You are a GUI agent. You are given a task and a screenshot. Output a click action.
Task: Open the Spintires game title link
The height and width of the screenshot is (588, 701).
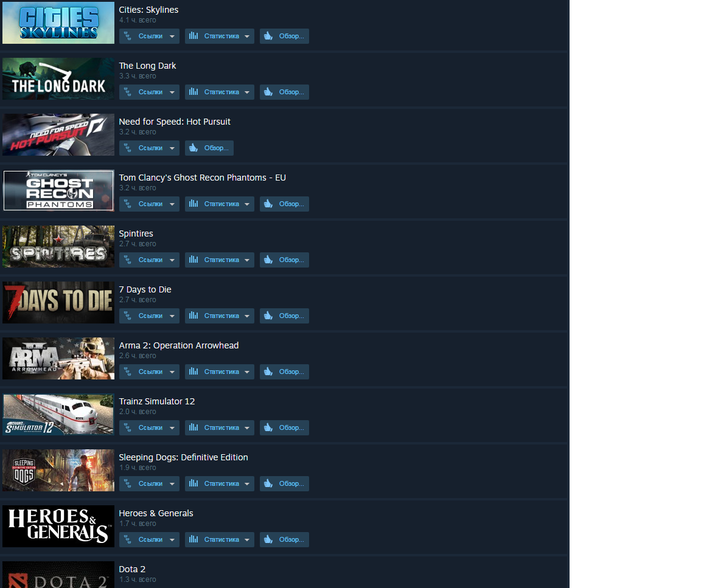point(136,233)
